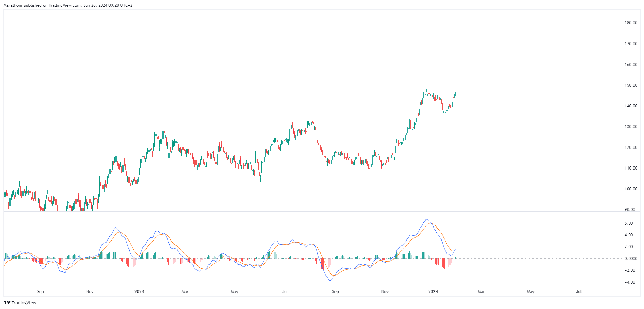The height and width of the screenshot is (309, 644).
Task: Click the 0.0000 MACD scale label
Action: [x=631, y=259]
